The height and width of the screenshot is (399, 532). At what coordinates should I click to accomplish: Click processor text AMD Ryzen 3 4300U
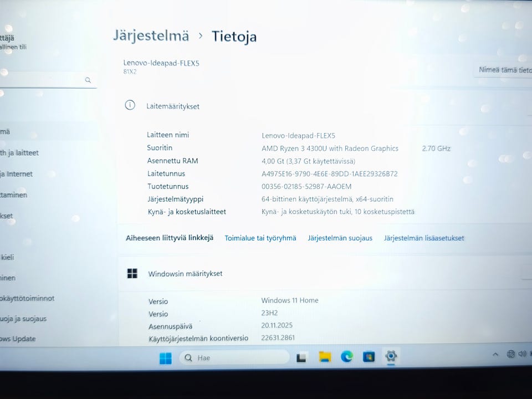330,149
